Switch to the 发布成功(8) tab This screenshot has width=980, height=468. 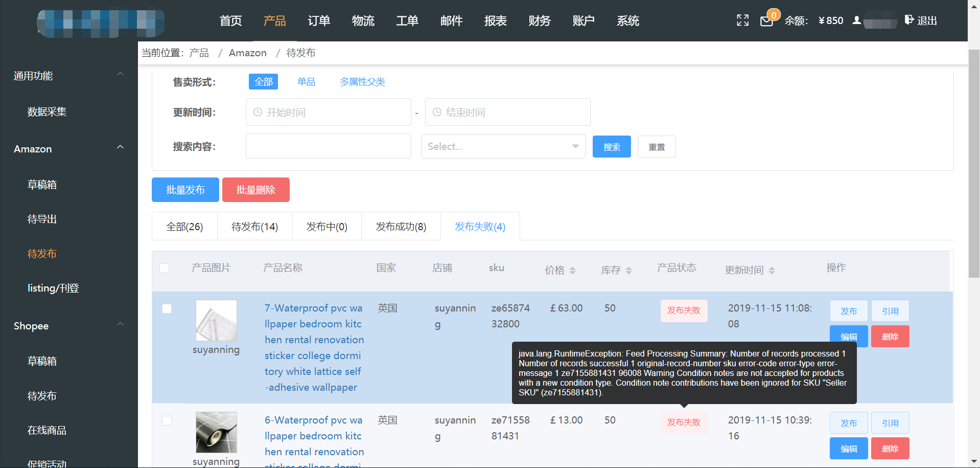(x=401, y=227)
